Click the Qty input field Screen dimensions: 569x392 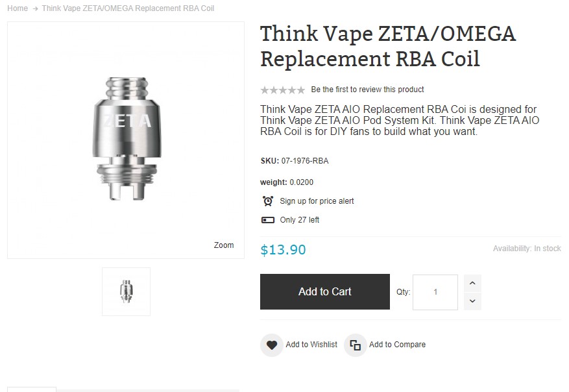(x=435, y=292)
